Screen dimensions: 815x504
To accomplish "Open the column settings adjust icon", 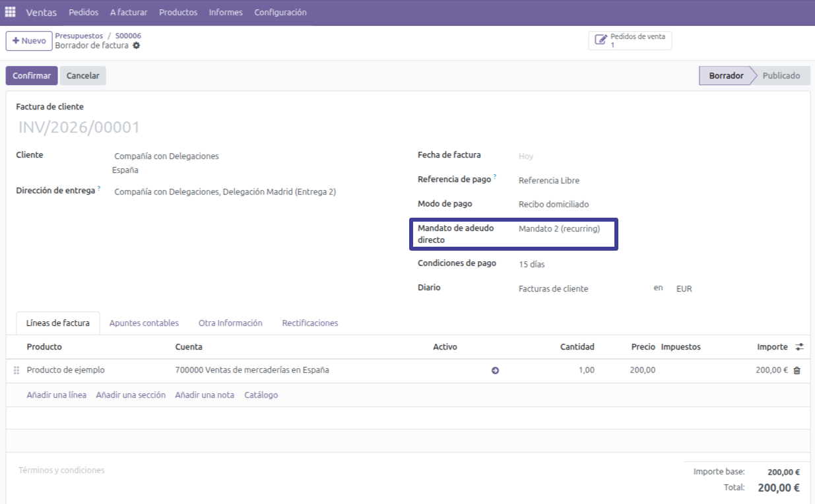I will tap(800, 347).
